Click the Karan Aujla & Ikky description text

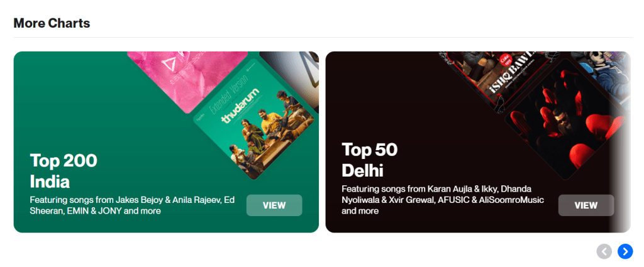point(443,200)
